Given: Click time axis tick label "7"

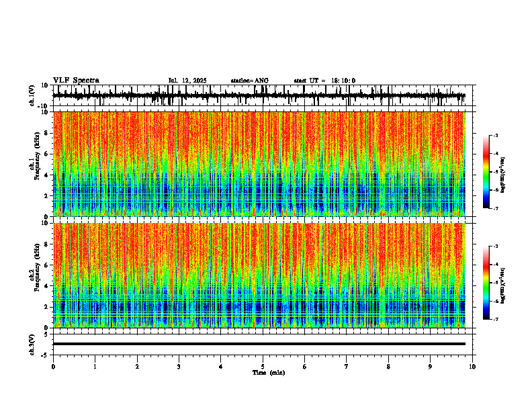Looking at the screenshot, I should (x=347, y=367).
